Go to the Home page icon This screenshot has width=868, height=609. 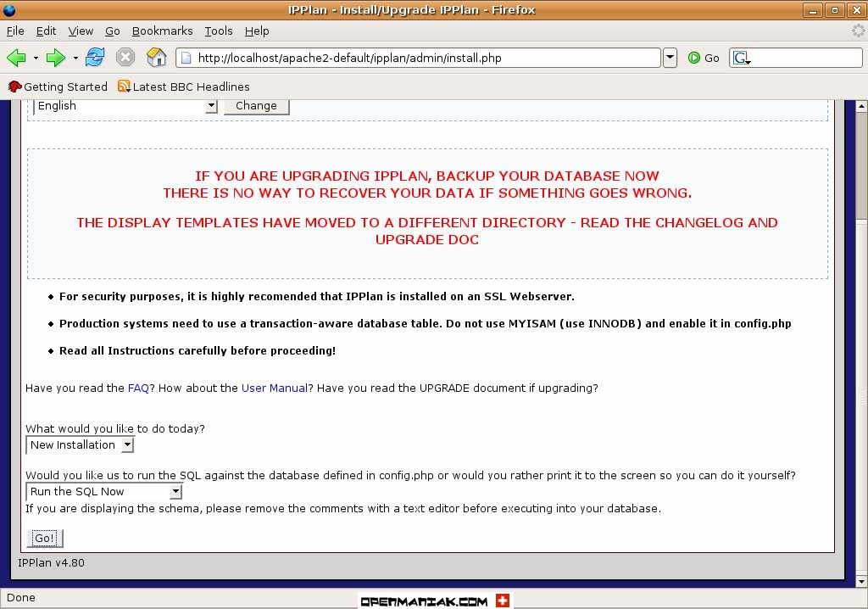click(156, 57)
